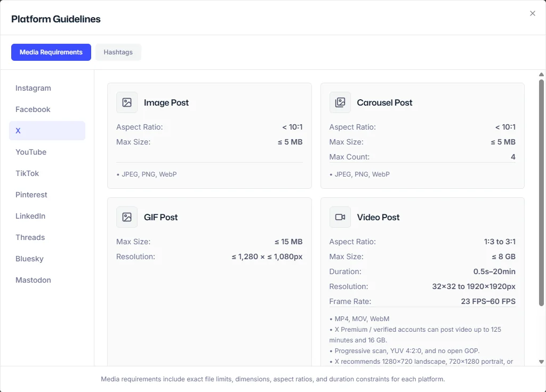Click the Resolution label in GIF Post
This screenshot has height=392, width=546.
[135, 257]
